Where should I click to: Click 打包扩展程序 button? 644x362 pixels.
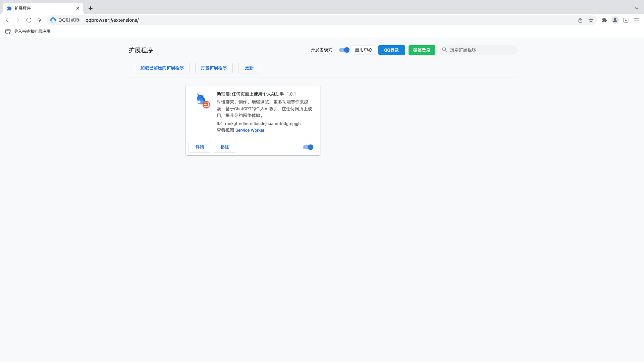point(214,68)
